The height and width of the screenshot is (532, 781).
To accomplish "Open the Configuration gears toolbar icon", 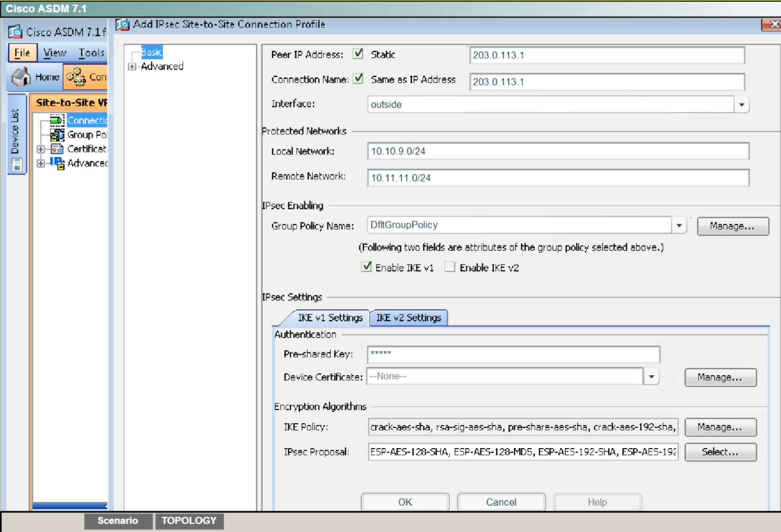I will 76,77.
